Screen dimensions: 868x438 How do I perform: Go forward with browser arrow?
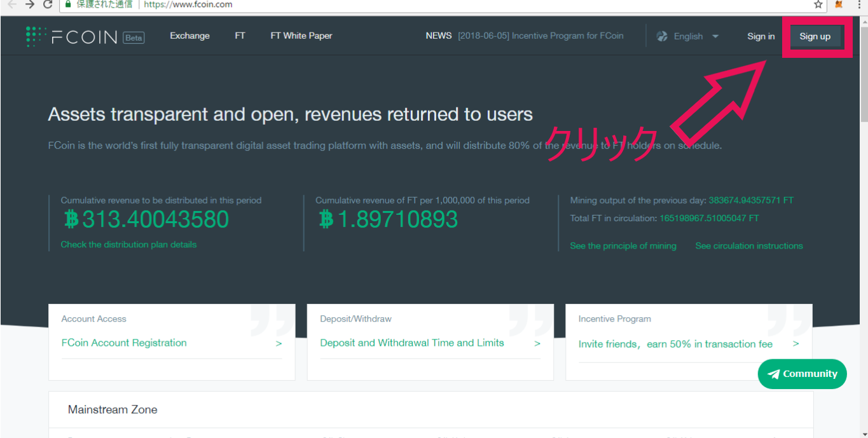click(29, 4)
